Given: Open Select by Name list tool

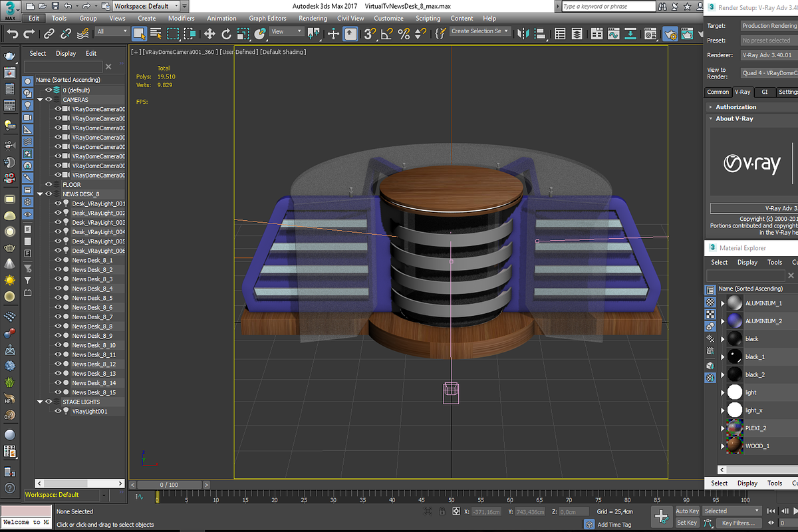Looking at the screenshot, I should [x=156, y=33].
